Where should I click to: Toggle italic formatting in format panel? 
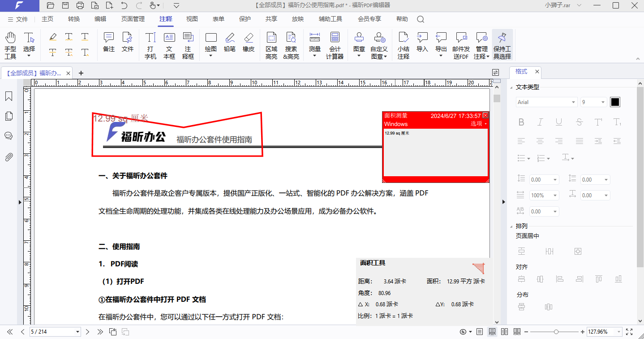(x=540, y=122)
